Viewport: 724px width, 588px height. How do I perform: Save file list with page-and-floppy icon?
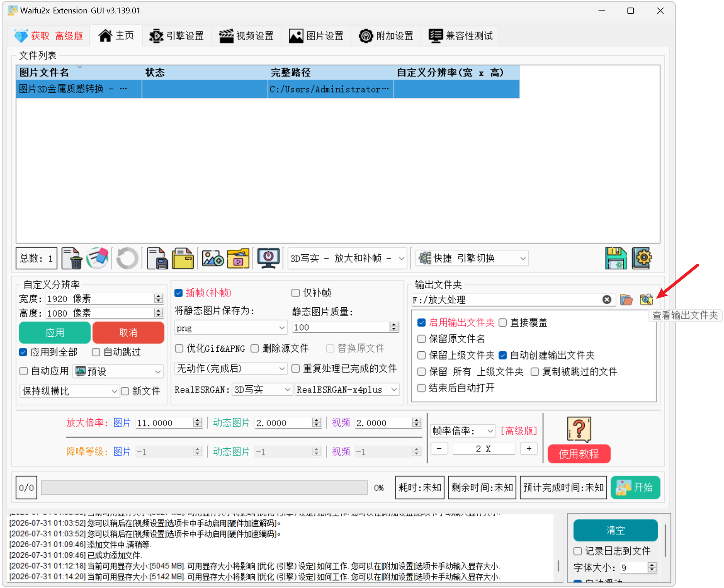coord(157,258)
